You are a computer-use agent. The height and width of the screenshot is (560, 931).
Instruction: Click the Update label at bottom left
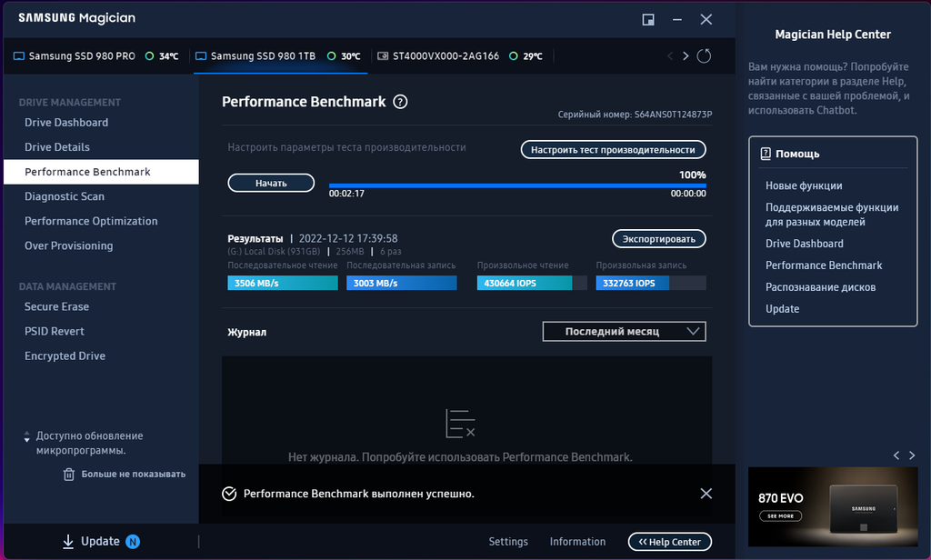(100, 541)
